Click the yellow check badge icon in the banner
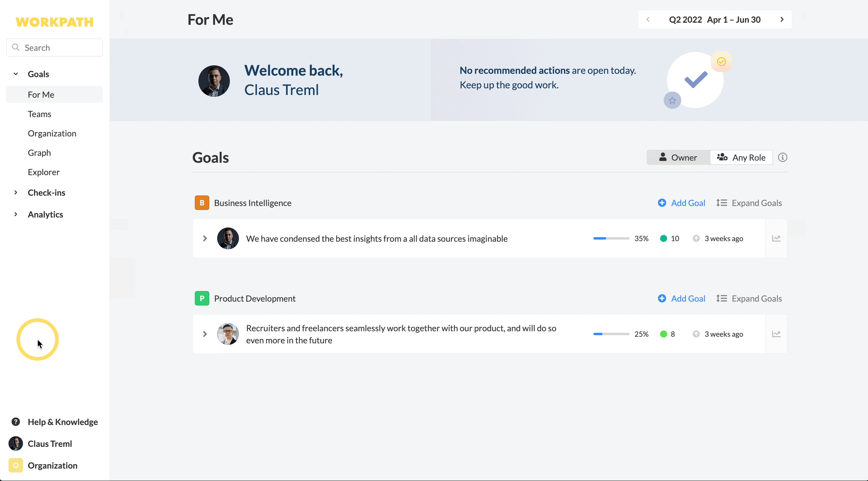Screen dimensions: 868x481 click(x=721, y=61)
